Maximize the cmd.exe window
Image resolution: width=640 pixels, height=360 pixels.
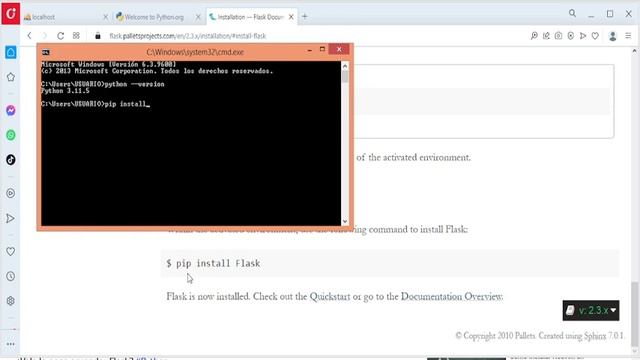pyautogui.click(x=322, y=49)
